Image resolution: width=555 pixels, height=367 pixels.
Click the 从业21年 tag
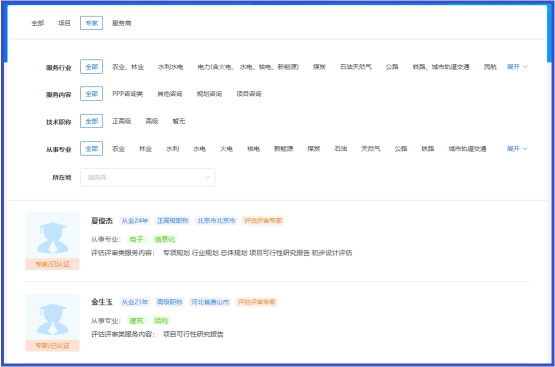point(135,302)
